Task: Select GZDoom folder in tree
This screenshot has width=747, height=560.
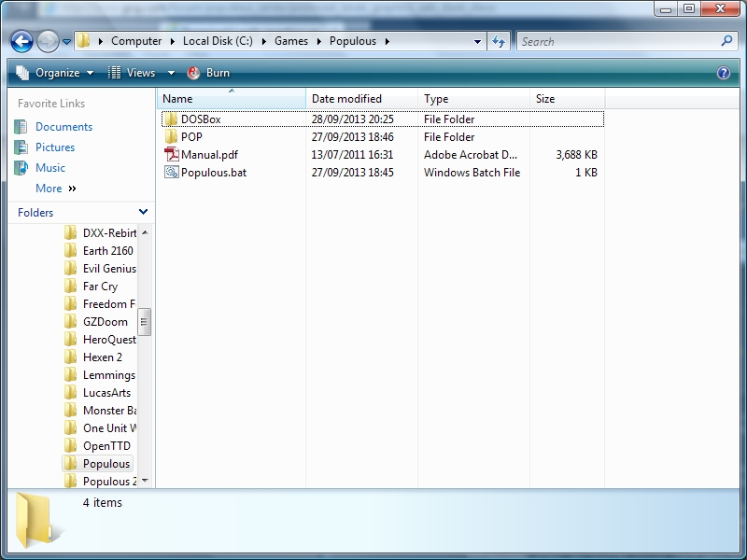Action: 96,322
